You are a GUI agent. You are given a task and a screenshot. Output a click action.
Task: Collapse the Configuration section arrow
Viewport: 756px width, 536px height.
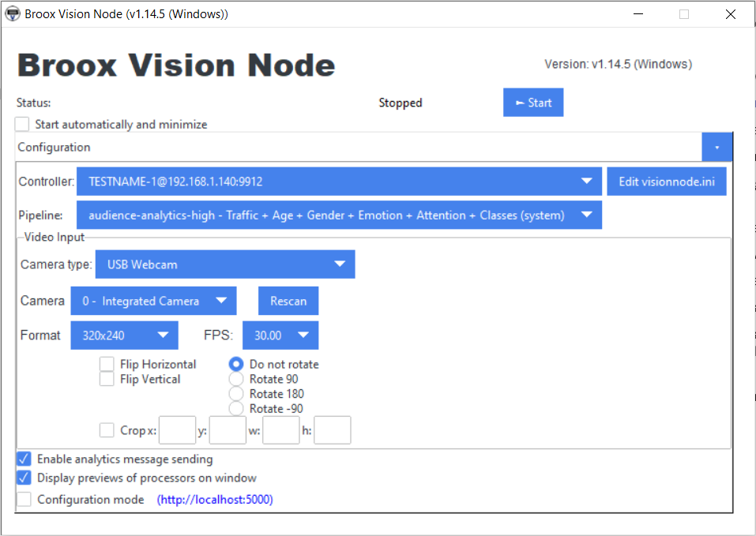pyautogui.click(x=717, y=148)
